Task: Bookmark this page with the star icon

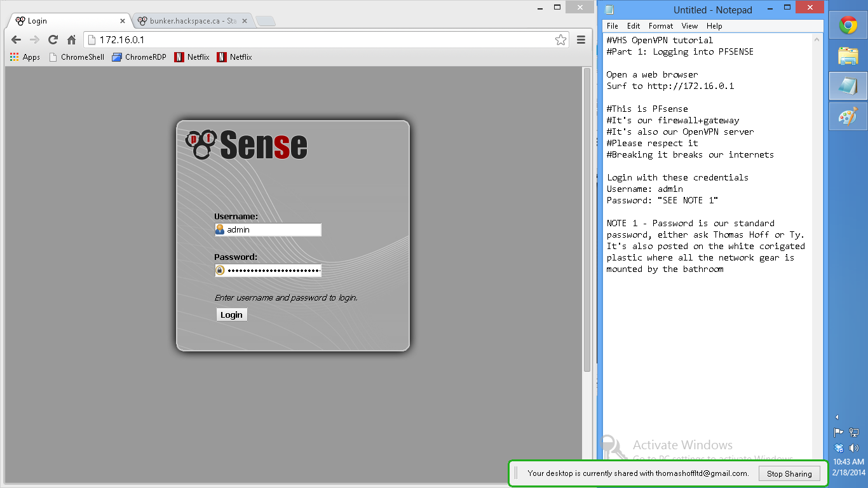Action: (x=560, y=40)
